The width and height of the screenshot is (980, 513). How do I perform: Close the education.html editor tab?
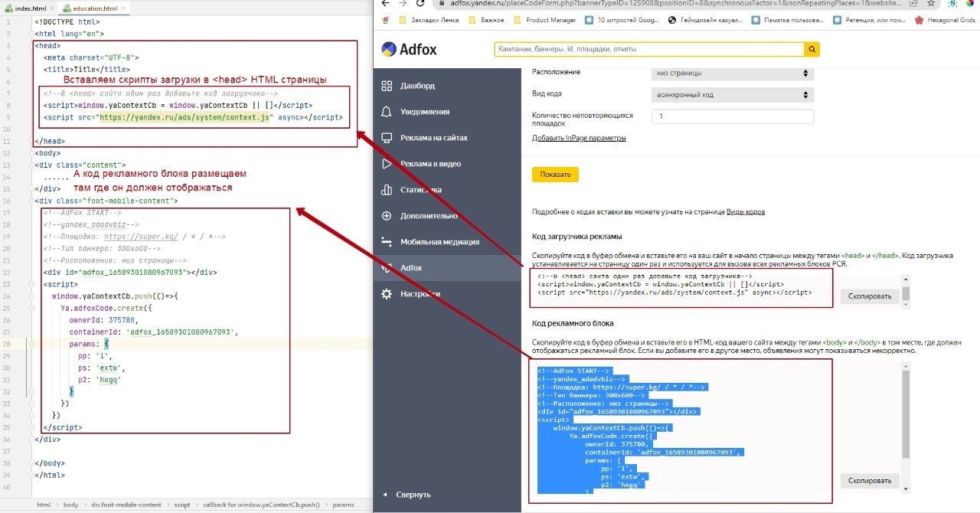123,8
